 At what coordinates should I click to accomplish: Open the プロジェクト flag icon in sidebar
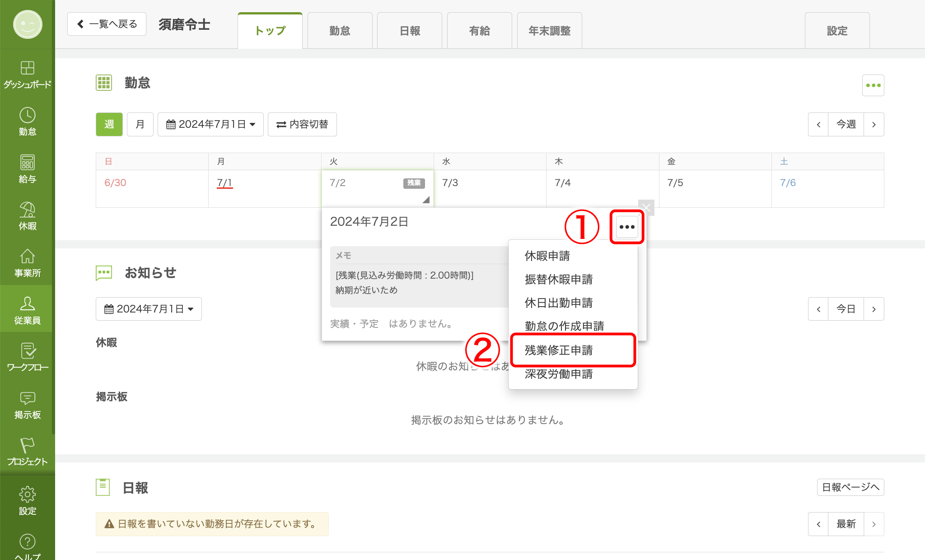coord(27,452)
